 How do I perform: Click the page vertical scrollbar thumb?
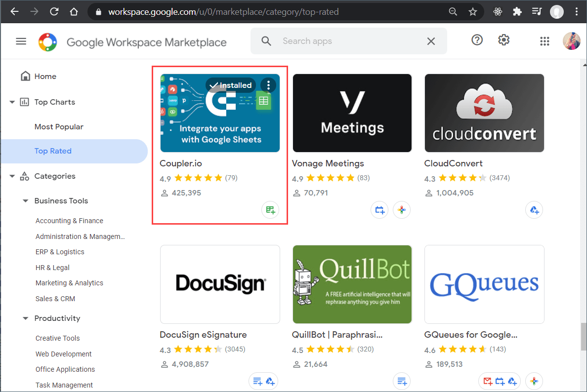point(584,336)
